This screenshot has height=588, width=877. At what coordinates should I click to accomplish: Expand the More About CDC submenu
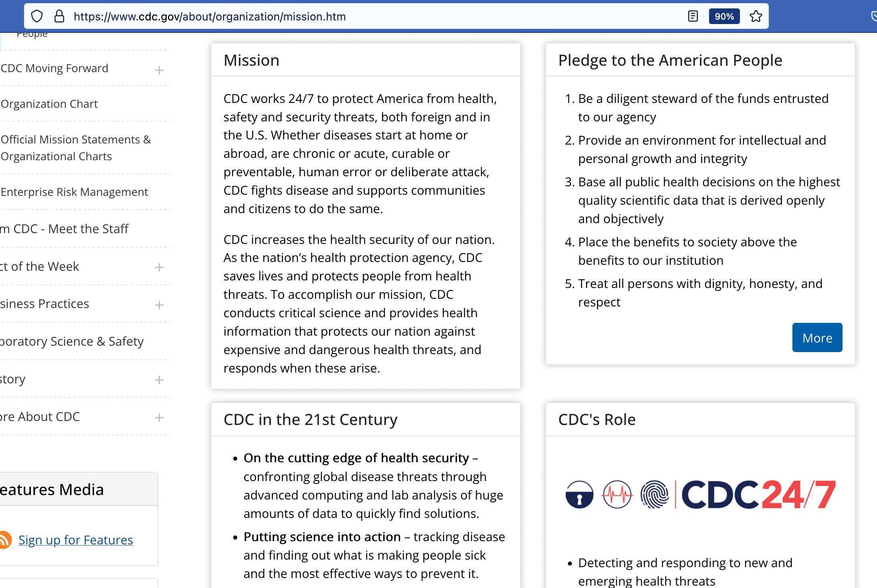tap(159, 417)
